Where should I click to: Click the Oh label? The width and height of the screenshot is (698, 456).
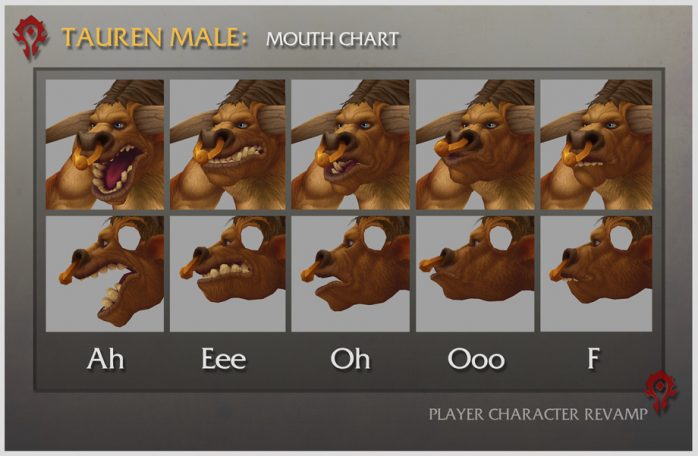coord(350,359)
